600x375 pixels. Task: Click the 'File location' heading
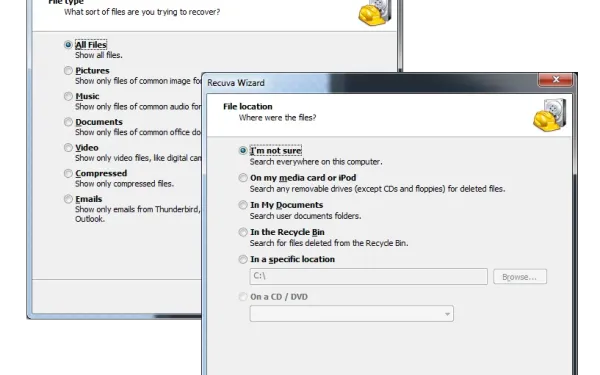[248, 106]
